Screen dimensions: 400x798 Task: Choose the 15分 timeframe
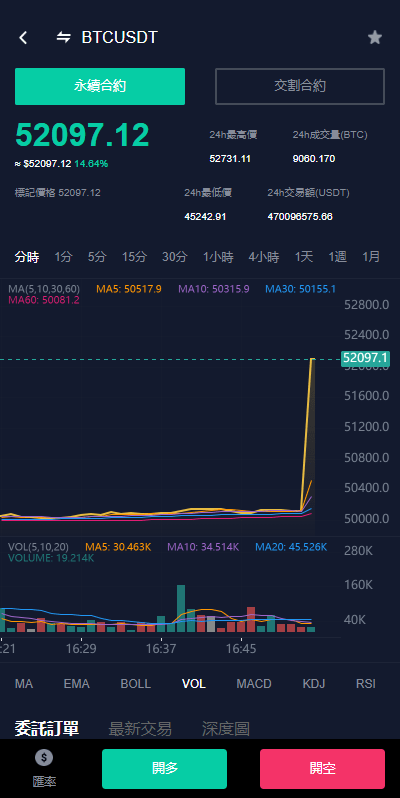(134, 257)
